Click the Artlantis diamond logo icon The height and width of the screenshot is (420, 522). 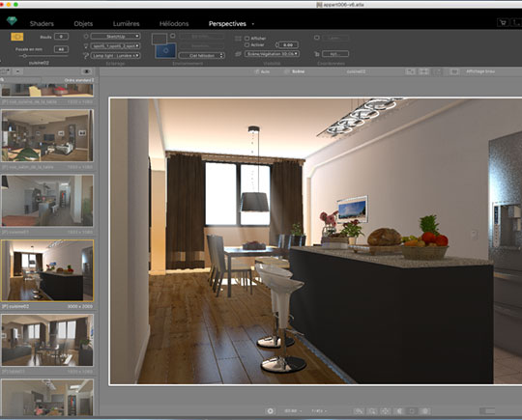(x=12, y=21)
